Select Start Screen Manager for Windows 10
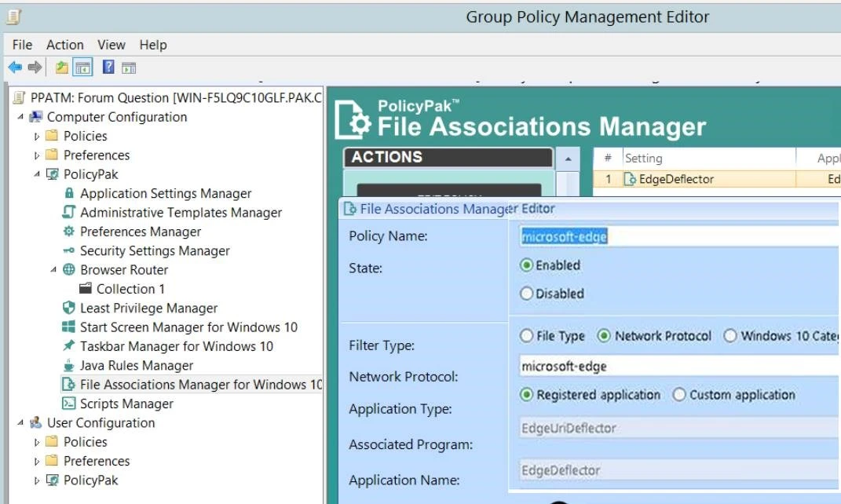The height and width of the screenshot is (504, 841). pyautogui.click(x=188, y=327)
